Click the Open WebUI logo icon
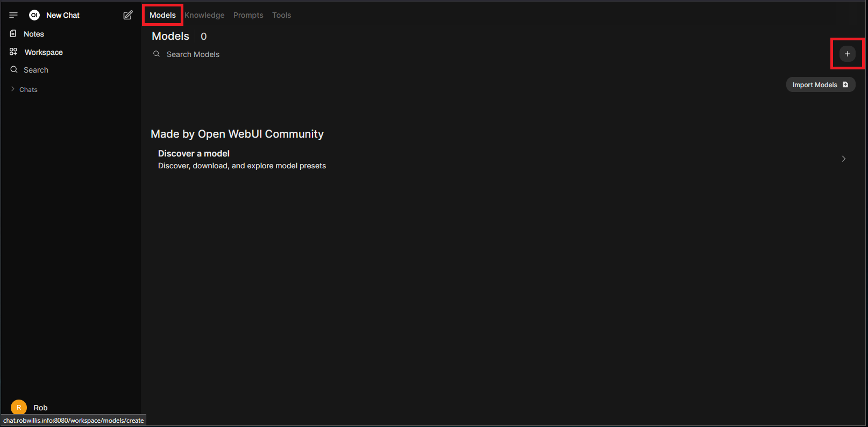The height and width of the screenshot is (427, 868). click(34, 15)
